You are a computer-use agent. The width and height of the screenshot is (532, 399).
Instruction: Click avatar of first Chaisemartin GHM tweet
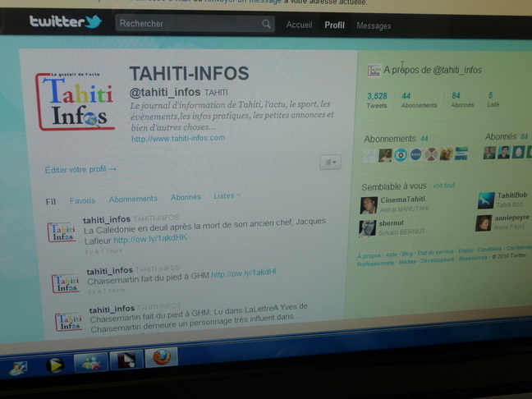click(x=66, y=283)
